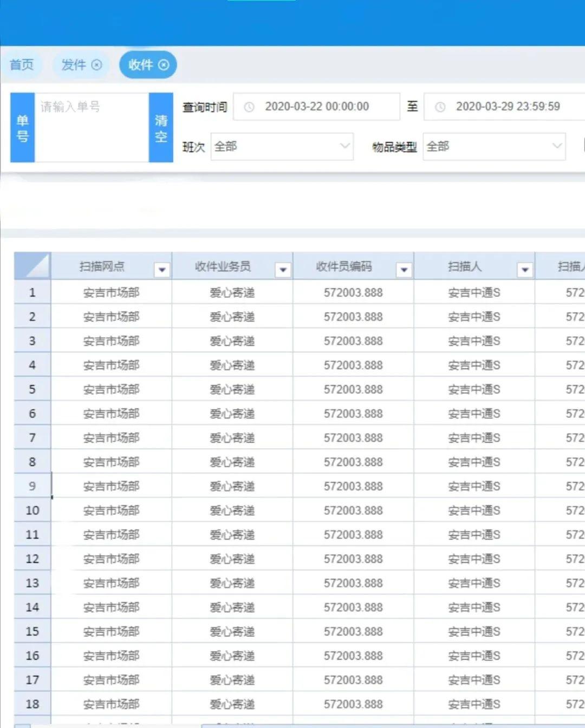
Task: Click 572003.888 cell in row 18
Action: click(353, 704)
